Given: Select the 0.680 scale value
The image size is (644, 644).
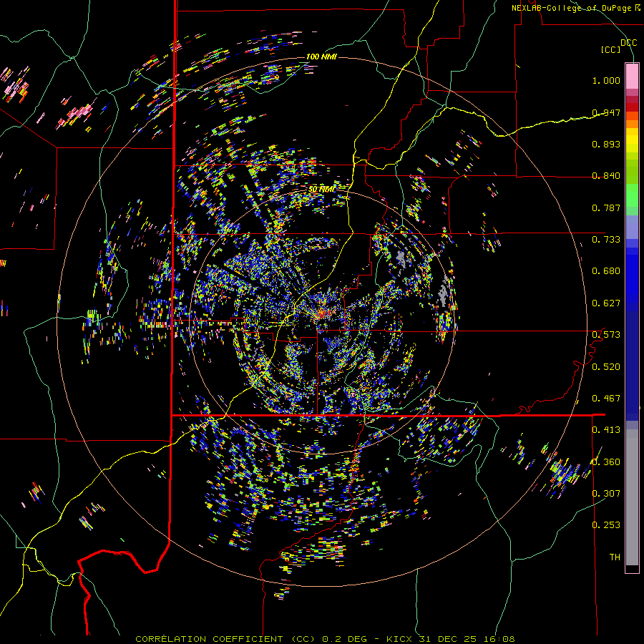Looking at the screenshot, I should tap(606, 271).
